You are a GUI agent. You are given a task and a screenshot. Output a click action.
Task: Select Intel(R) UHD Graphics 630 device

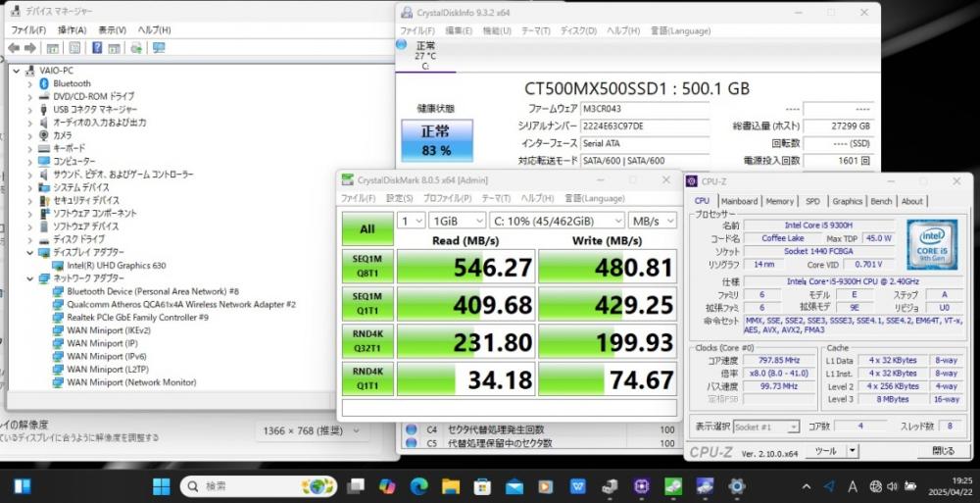click(117, 266)
